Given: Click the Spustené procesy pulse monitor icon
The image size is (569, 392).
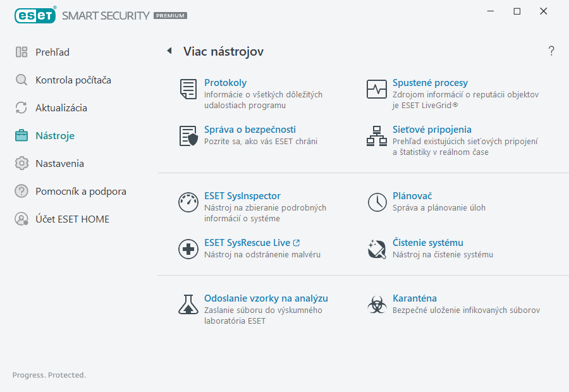Looking at the screenshot, I should coord(377,89).
